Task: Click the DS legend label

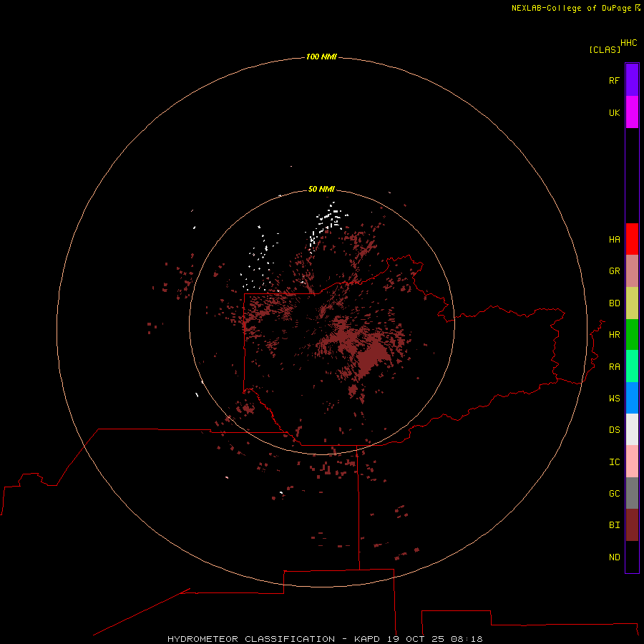Action: (614, 430)
